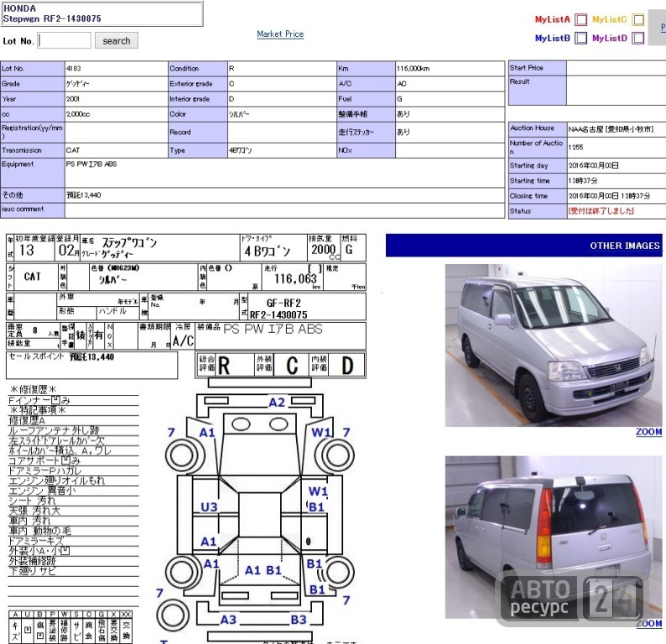This screenshot has width=666, height=644.
Task: Click the A3 mark on car diagram
Action: click(x=228, y=620)
